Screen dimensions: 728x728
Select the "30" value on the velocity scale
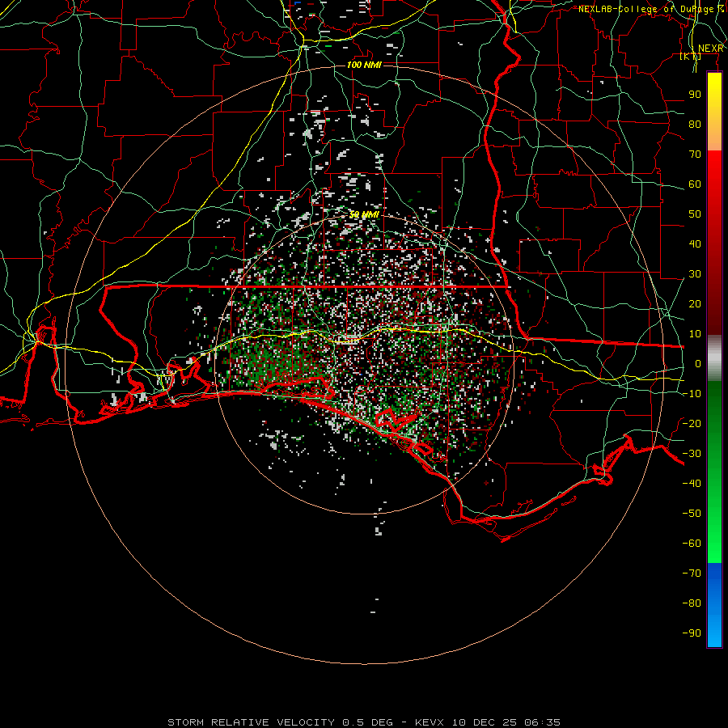pyautogui.click(x=695, y=274)
